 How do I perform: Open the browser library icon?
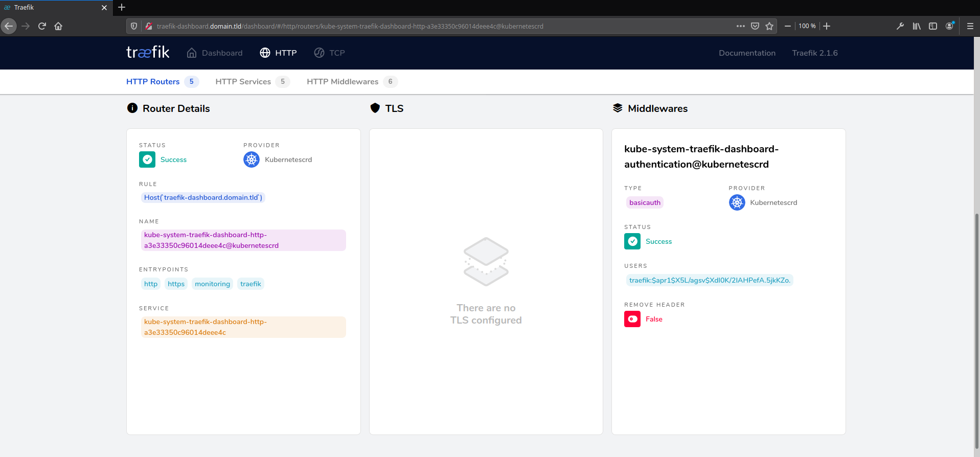click(917, 26)
